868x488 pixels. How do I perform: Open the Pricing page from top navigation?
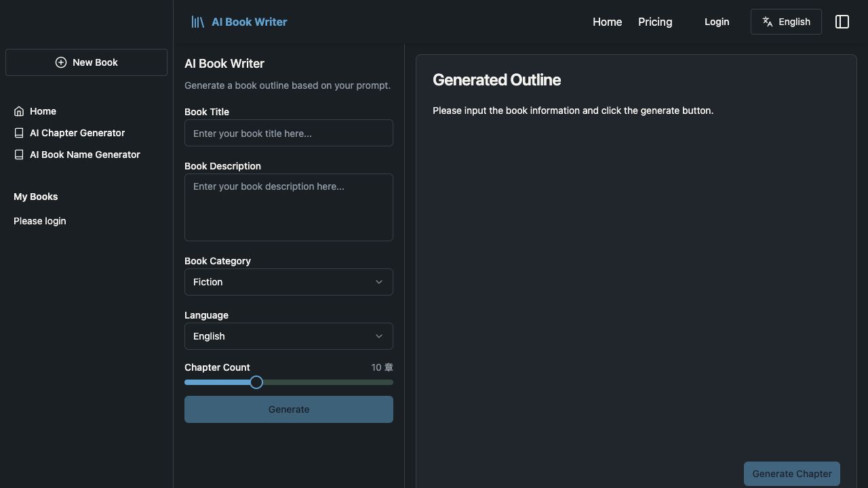[x=655, y=22]
